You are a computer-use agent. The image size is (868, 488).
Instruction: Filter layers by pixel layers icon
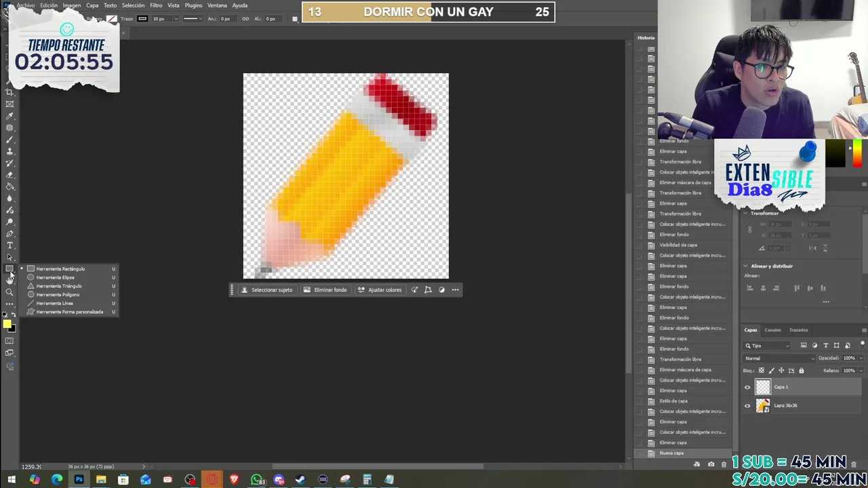click(804, 346)
